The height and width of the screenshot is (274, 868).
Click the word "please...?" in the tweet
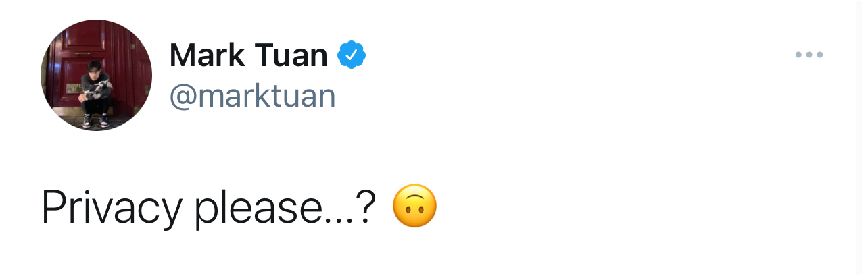(284, 207)
